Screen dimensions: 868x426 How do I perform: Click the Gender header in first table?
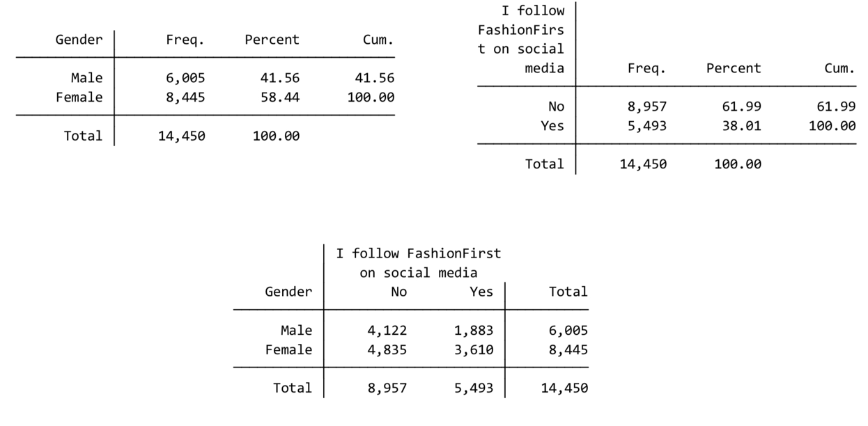pos(79,40)
